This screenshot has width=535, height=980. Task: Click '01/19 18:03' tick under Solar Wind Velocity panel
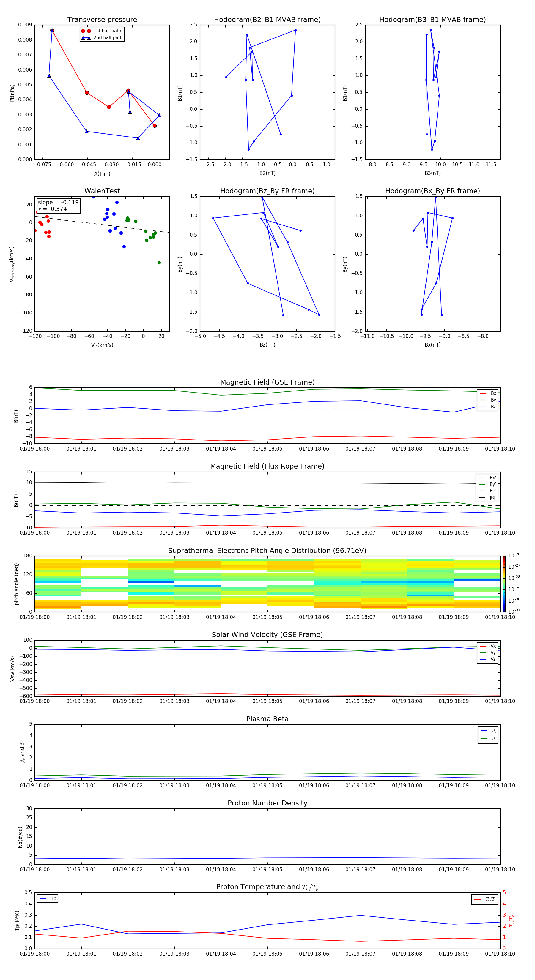[x=174, y=701]
